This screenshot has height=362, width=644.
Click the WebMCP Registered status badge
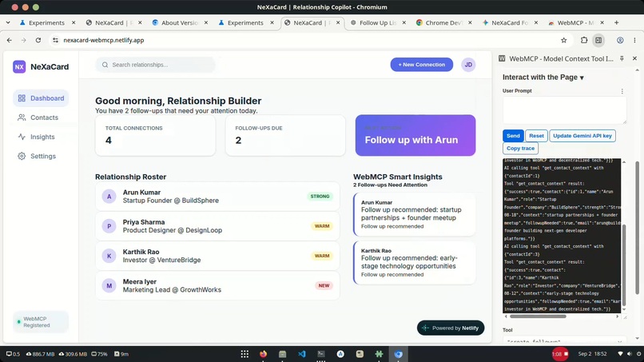pyautogui.click(x=41, y=322)
